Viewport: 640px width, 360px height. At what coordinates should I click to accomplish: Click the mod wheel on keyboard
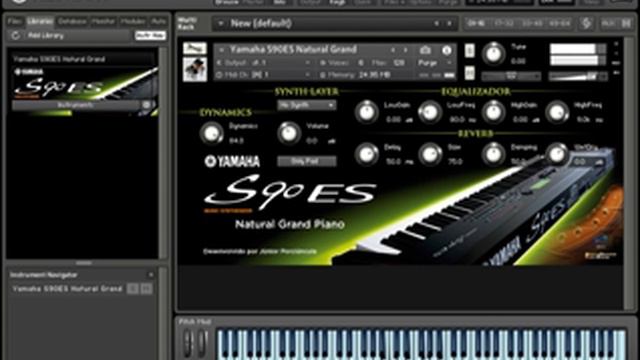pos(202,343)
